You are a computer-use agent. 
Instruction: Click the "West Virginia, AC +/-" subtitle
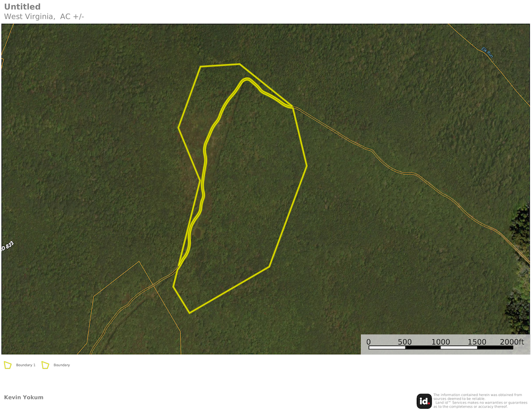[44, 16]
